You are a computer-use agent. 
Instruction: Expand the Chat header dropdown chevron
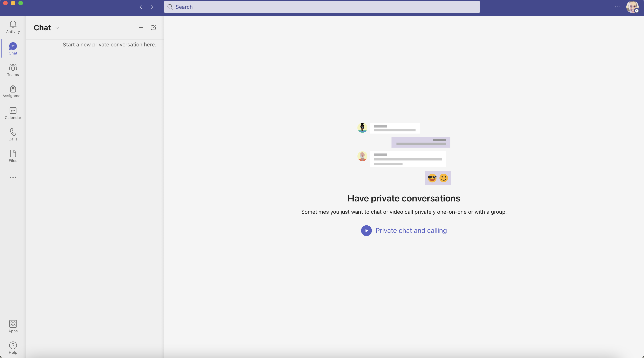pos(57,28)
